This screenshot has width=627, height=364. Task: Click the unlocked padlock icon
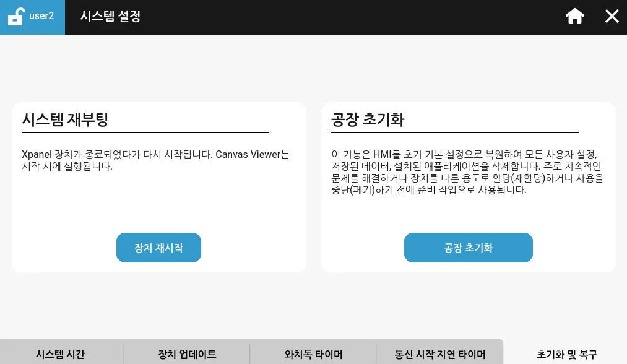tap(16, 17)
